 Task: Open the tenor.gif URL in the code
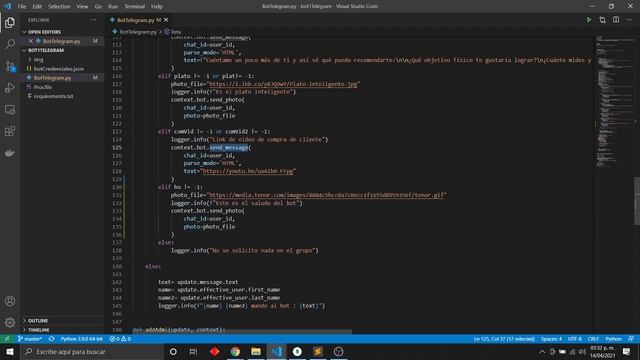point(327,195)
